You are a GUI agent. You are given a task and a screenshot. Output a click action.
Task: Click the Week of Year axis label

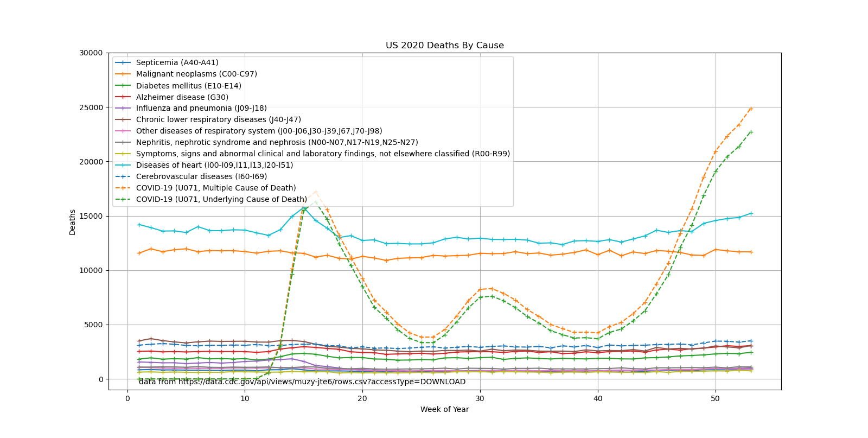444,409
